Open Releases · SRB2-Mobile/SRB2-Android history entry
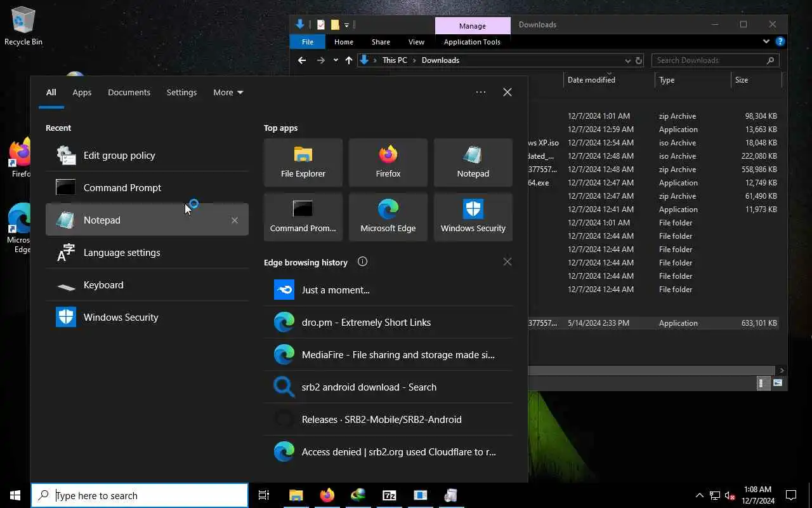 tap(388, 419)
